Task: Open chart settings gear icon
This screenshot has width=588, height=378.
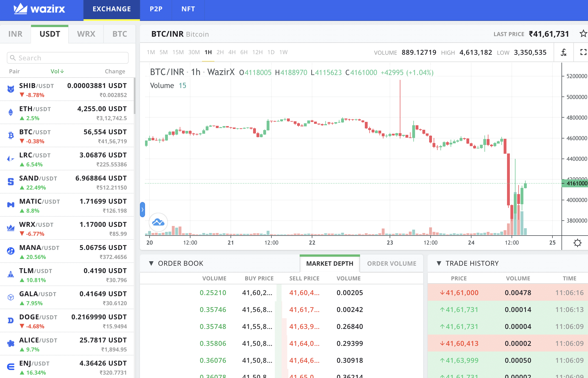Action: pyautogui.click(x=578, y=243)
